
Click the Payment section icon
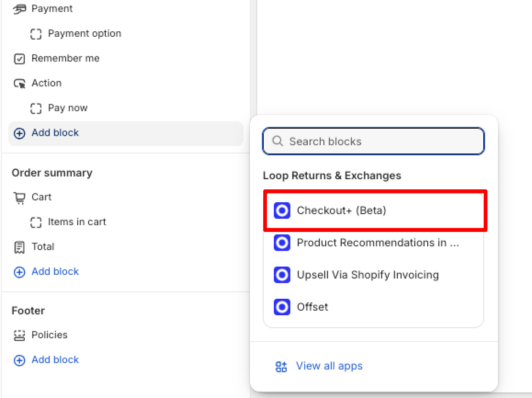tap(19, 9)
